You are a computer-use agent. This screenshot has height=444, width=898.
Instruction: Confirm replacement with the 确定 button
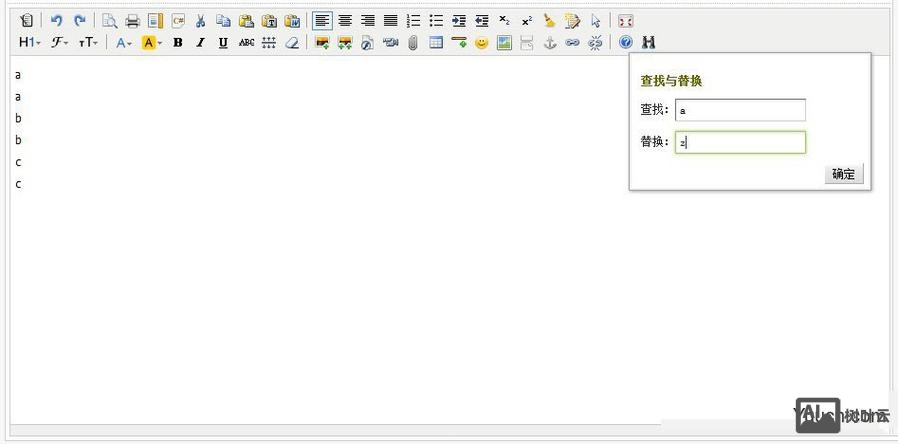(844, 174)
